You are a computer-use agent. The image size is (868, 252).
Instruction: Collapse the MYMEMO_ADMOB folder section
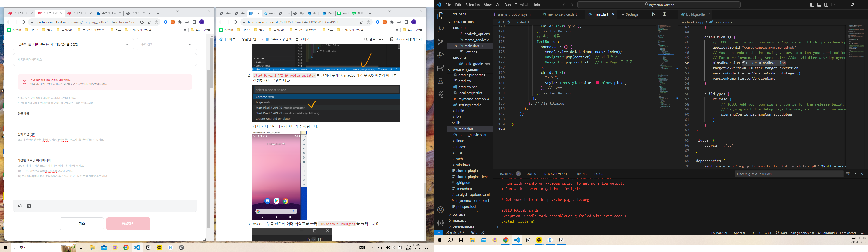tap(470, 70)
